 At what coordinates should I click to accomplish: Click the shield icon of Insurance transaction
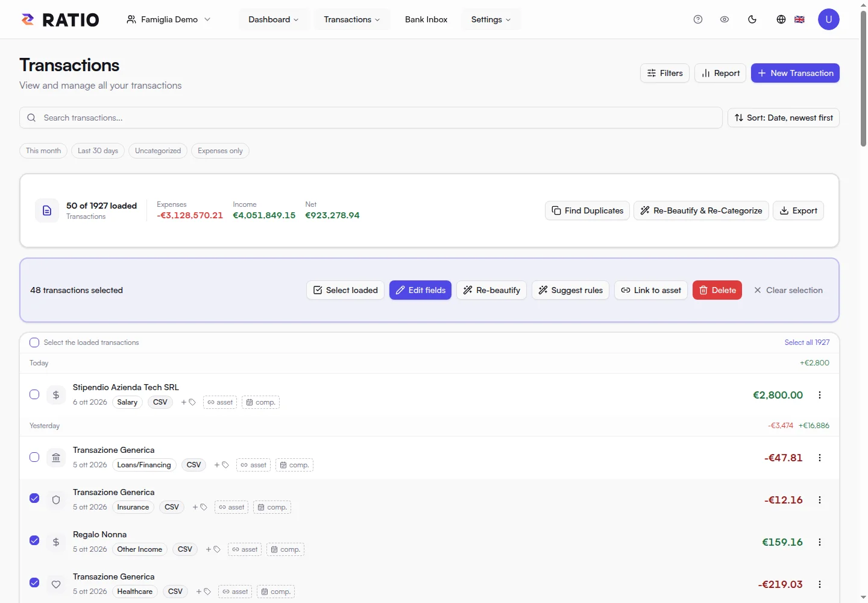pyautogui.click(x=56, y=500)
